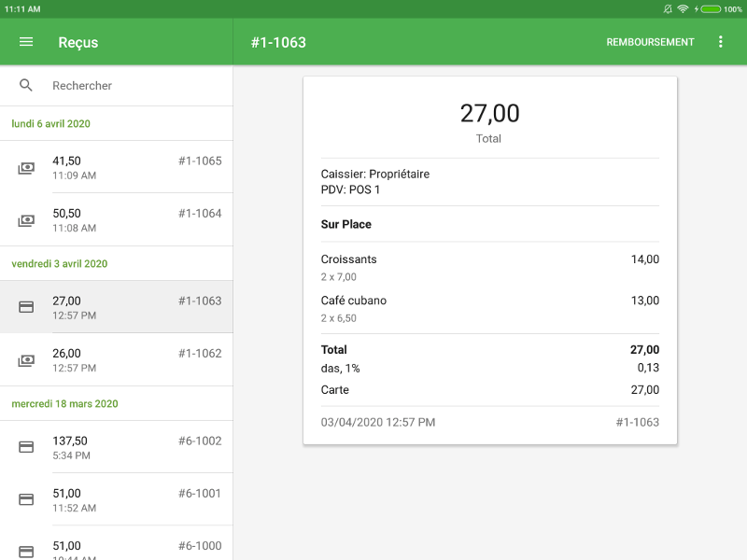Click the Croissants line item

tap(489, 267)
